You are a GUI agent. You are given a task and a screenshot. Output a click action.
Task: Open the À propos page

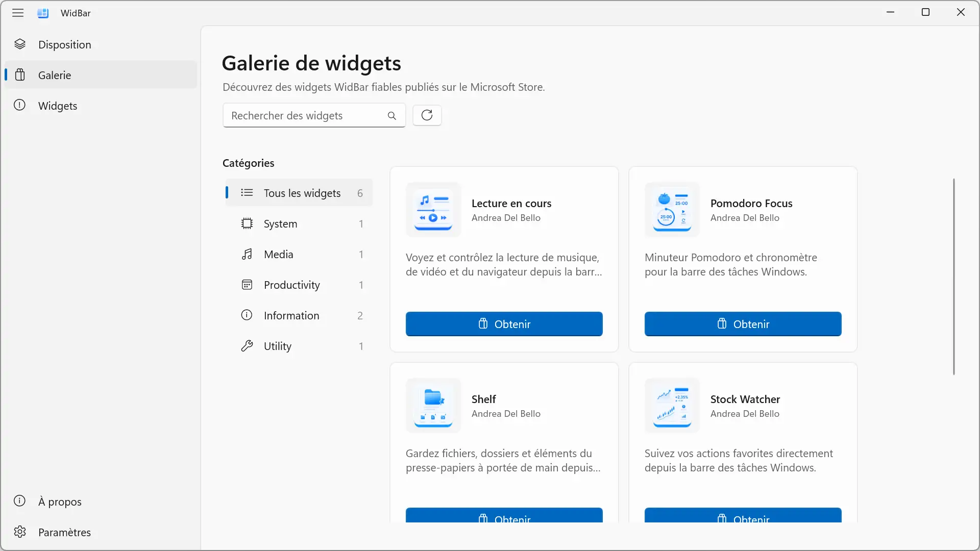[x=101, y=502]
